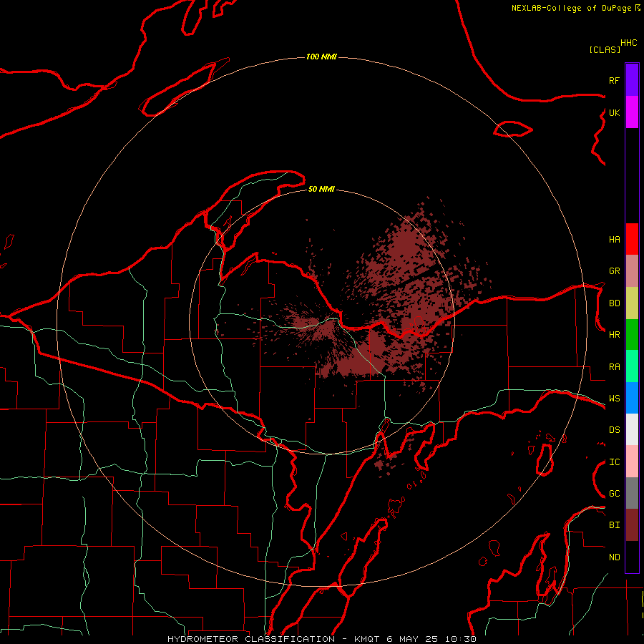
Task: Click the 100 NMI range ring label
Action: pos(321,57)
